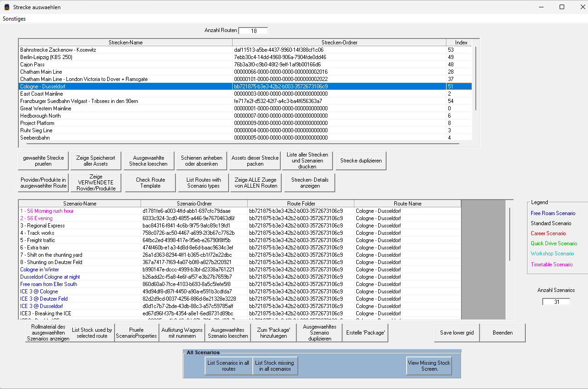This screenshot has height=389, width=588.
Task: Select scenario 3 - Regional Express
Action: click(x=240, y=226)
